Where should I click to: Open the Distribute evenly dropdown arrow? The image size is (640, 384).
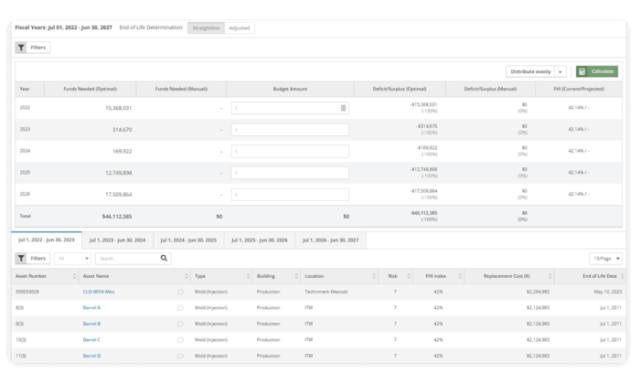click(x=560, y=72)
